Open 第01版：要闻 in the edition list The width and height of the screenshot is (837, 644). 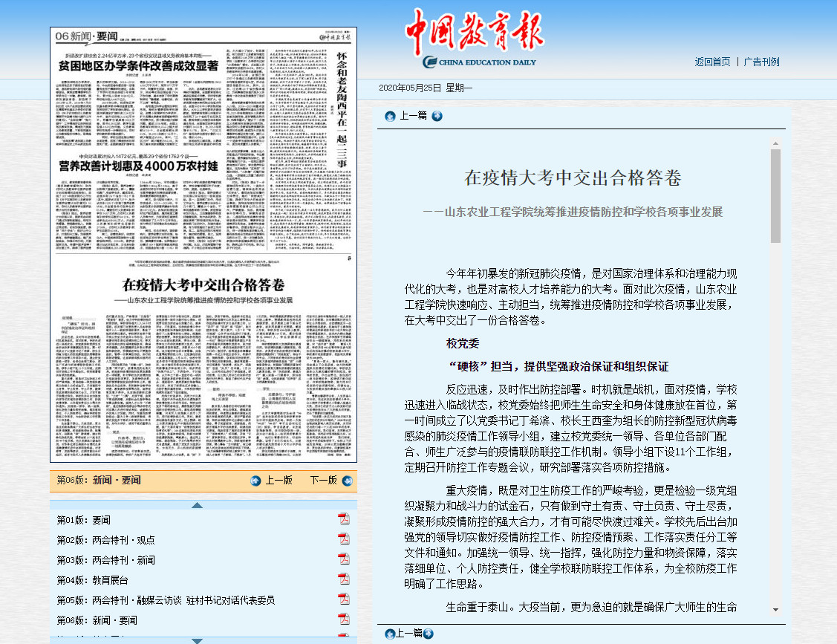point(83,520)
